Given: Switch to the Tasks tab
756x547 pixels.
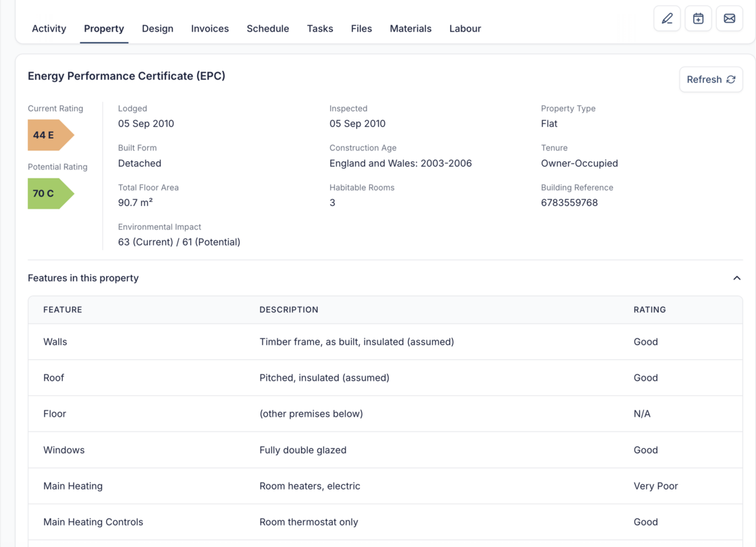Looking at the screenshot, I should click(320, 28).
